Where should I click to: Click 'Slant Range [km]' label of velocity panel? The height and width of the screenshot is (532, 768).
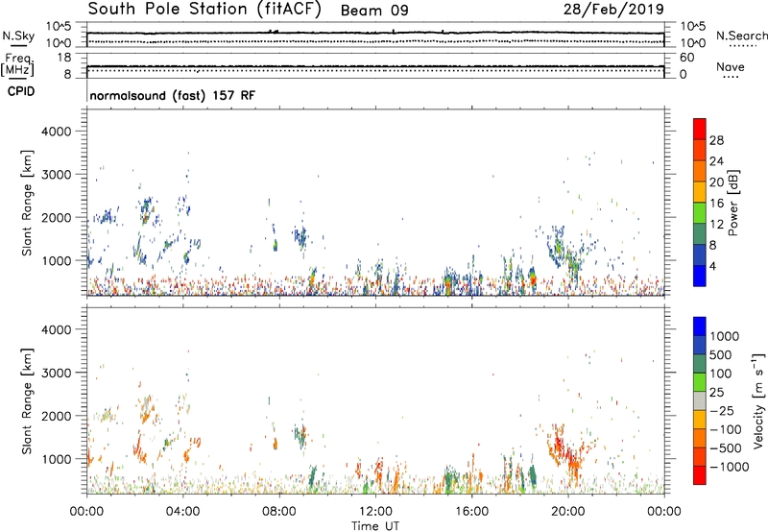tap(27, 401)
